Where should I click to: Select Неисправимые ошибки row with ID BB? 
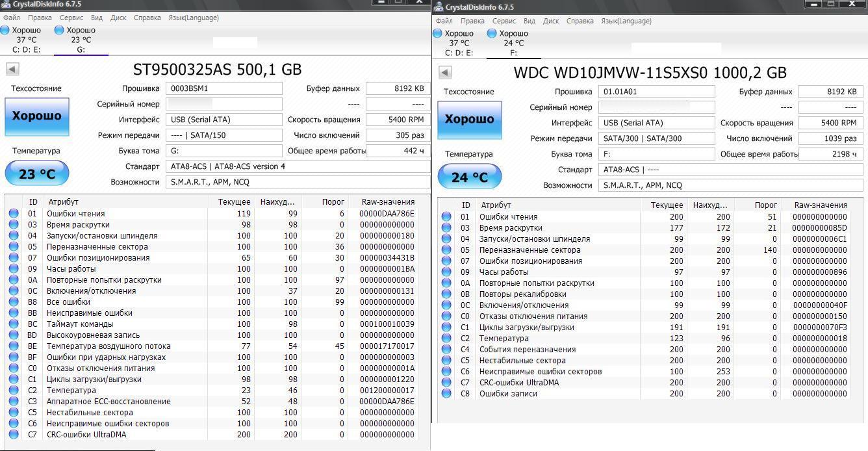pyautogui.click(x=217, y=313)
